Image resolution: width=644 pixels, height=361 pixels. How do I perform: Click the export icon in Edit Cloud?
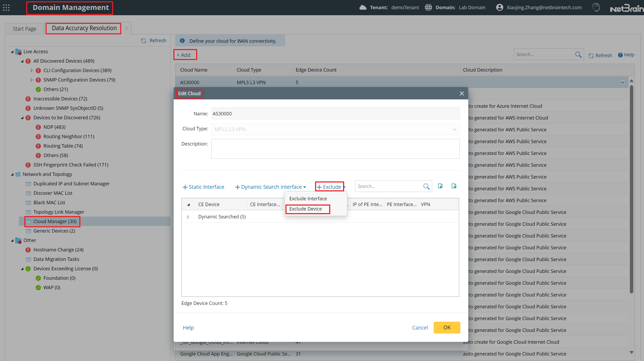point(454,186)
